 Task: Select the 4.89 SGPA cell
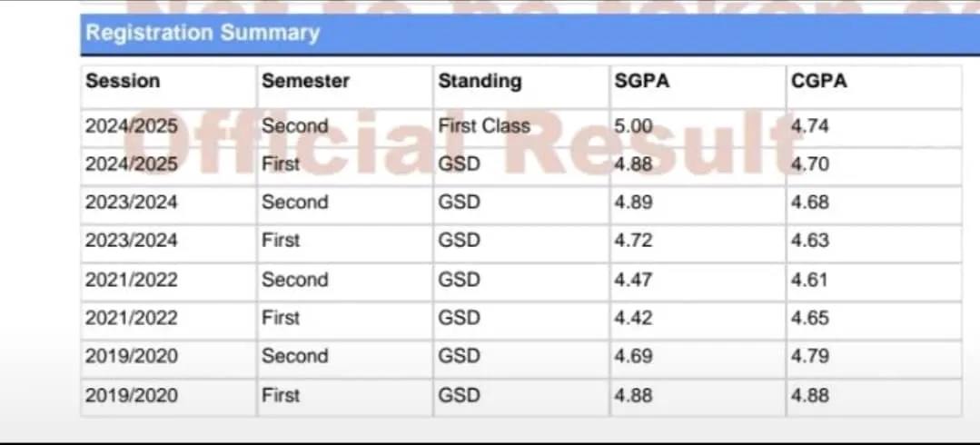[x=633, y=203]
